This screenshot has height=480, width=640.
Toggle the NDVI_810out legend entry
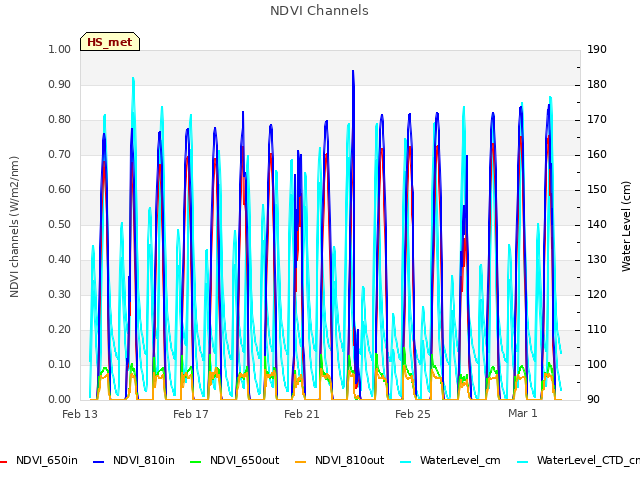pyautogui.click(x=340, y=460)
